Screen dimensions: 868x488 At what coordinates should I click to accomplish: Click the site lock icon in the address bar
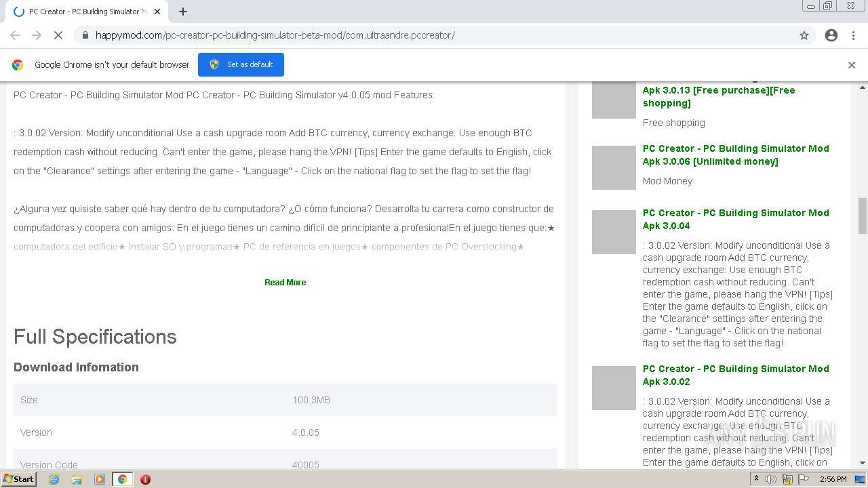coord(85,35)
